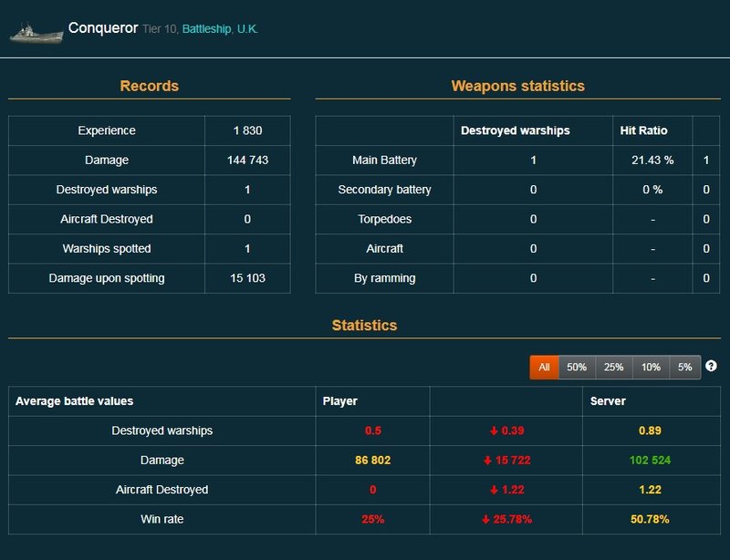Click the server win rate 50.78% value
The height and width of the screenshot is (560, 730).
coord(650,519)
